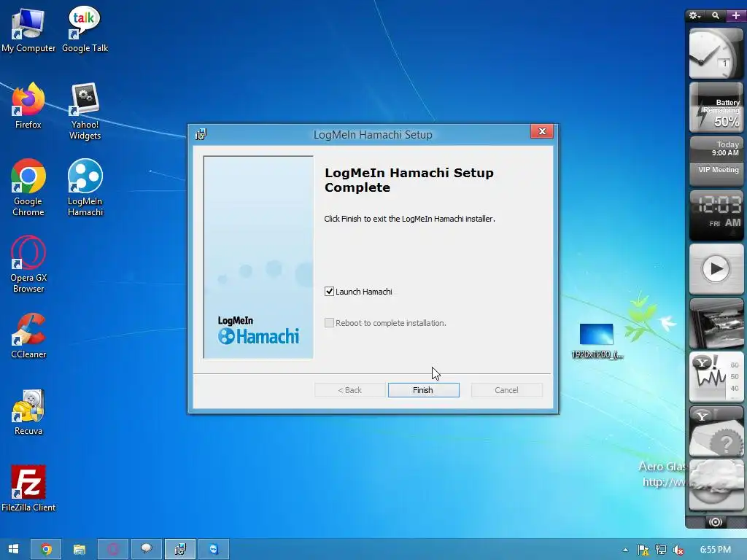This screenshot has width=747, height=560.
Task: Click the plus button to add widget
Action: coord(735,16)
